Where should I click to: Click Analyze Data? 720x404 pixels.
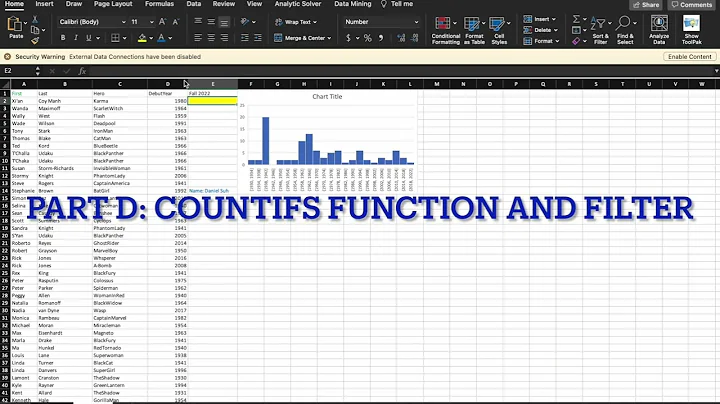(x=659, y=30)
